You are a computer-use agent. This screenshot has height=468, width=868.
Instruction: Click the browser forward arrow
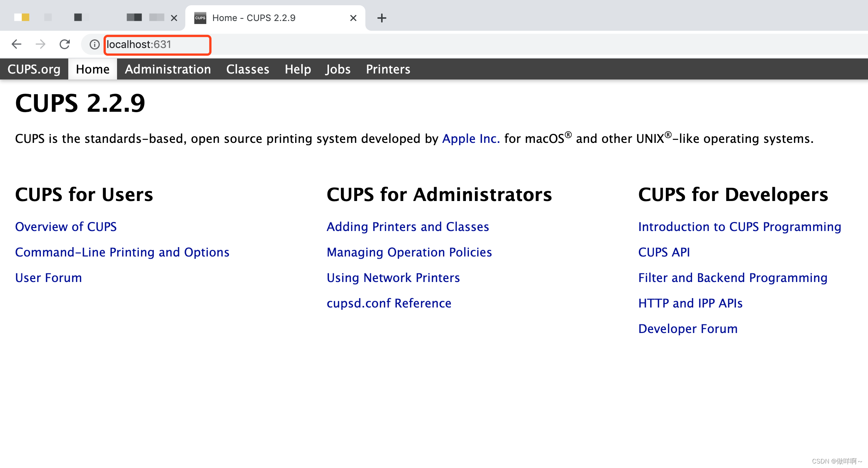click(x=41, y=44)
